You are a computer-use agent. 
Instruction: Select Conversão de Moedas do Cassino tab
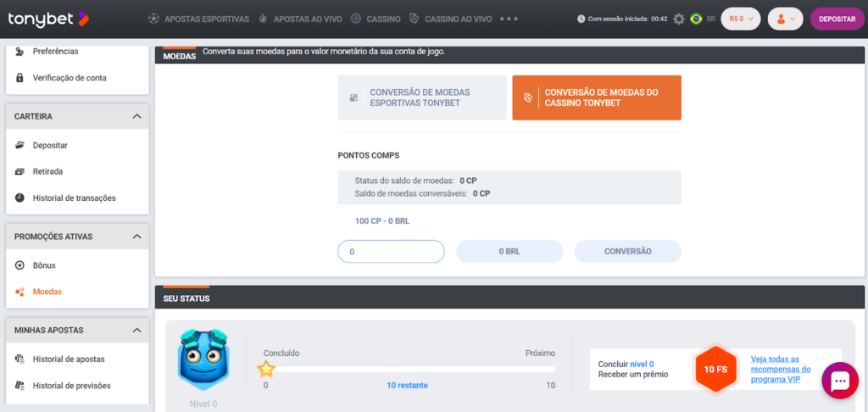(596, 97)
